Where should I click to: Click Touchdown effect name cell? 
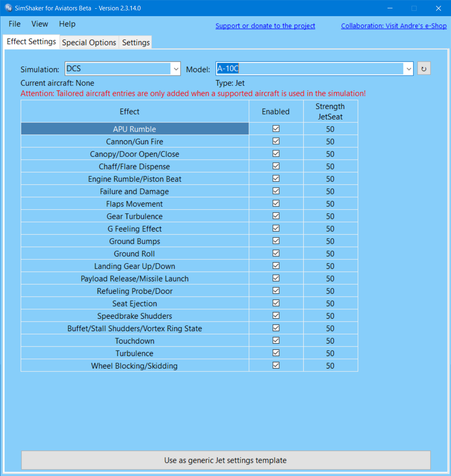click(135, 341)
